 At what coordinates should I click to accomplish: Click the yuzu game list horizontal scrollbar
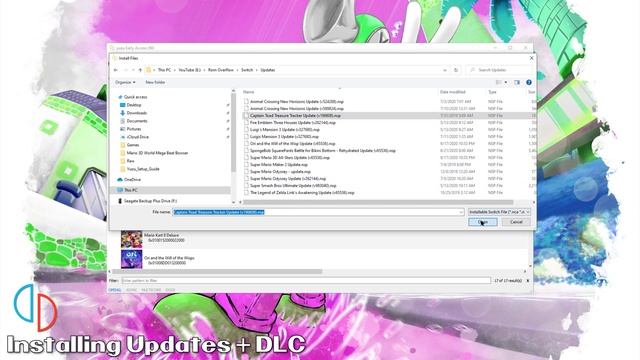point(218,271)
